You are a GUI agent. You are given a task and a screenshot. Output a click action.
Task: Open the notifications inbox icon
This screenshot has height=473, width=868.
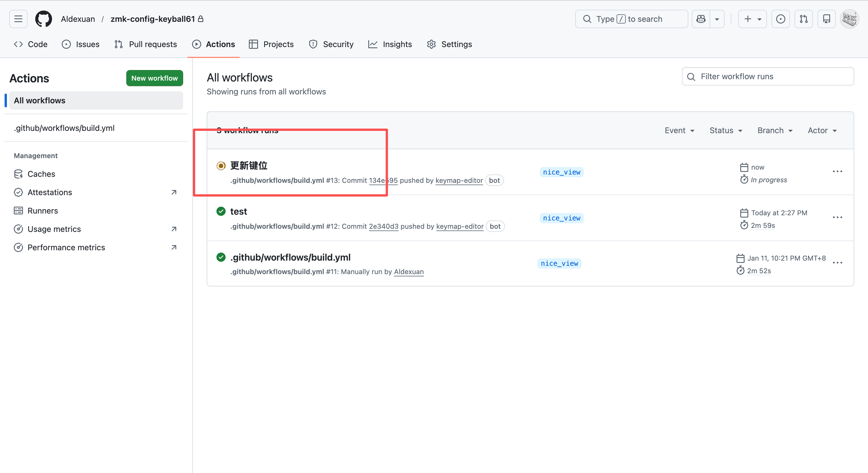point(827,19)
